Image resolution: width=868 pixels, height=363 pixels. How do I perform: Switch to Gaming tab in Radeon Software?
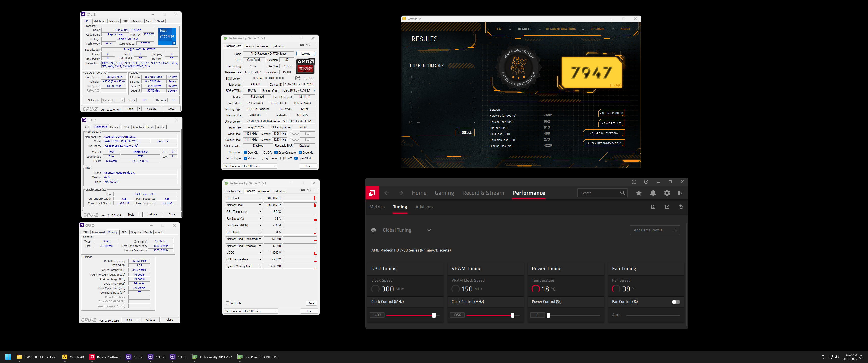point(444,193)
